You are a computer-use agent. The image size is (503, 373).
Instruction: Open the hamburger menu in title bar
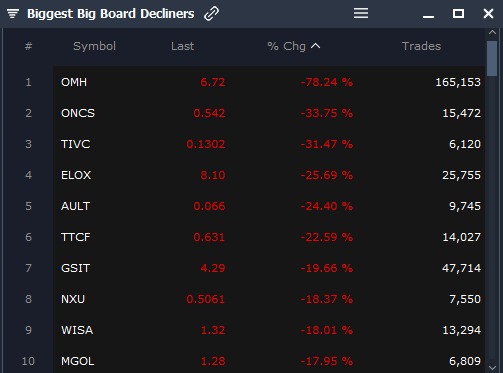[x=361, y=13]
